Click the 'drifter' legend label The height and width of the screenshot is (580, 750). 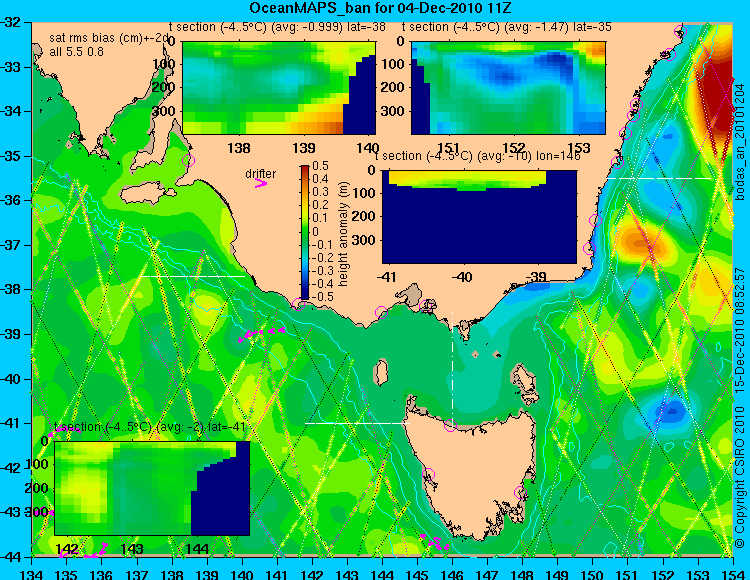click(x=261, y=174)
